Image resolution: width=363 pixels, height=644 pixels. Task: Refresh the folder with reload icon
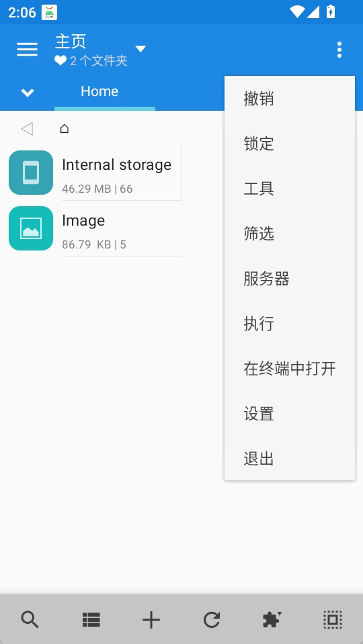coord(212,619)
